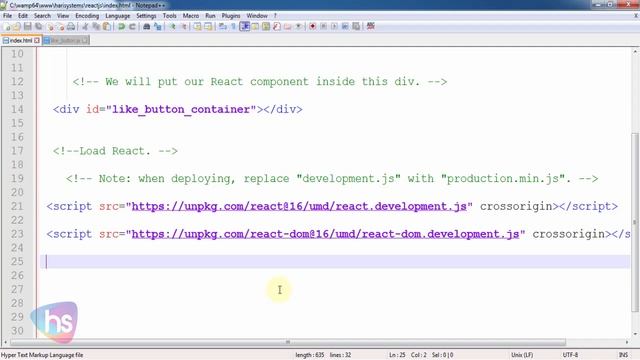Redo edit with toolbar arrow
Viewport: 640px width, 360px height.
coord(132,27)
